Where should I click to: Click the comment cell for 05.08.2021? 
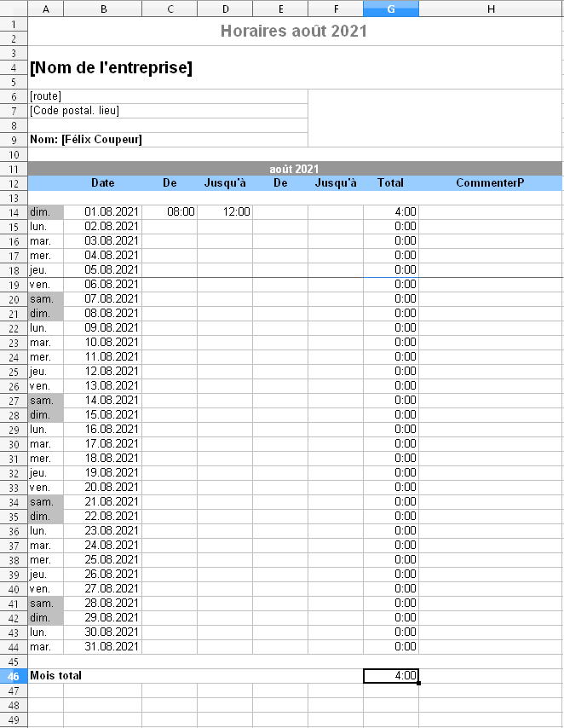491,269
